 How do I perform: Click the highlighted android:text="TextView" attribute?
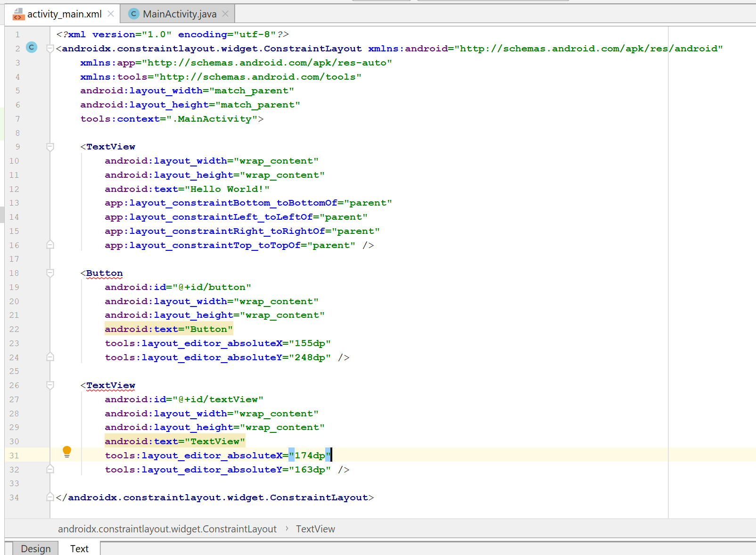click(175, 441)
